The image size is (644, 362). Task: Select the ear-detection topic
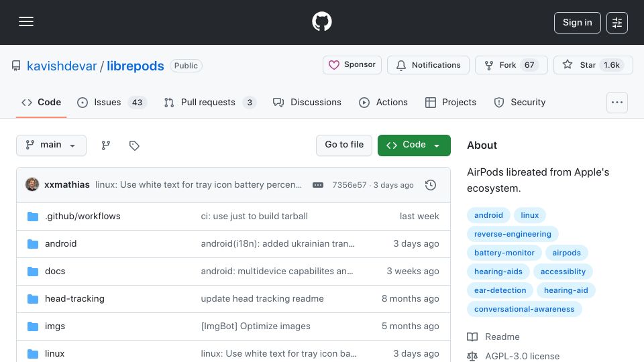500,290
